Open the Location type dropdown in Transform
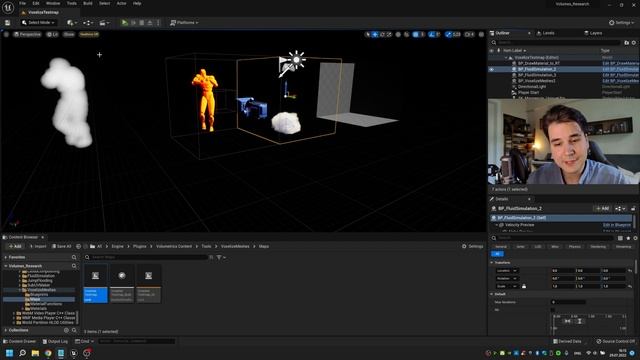This screenshot has height=360, width=640. click(507, 271)
